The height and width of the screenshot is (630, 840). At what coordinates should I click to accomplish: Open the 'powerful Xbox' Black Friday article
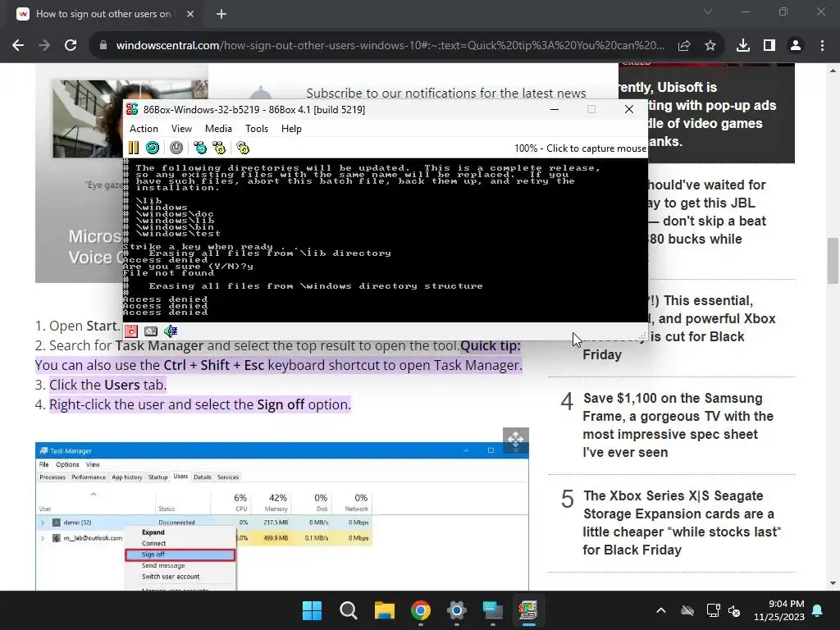[711, 327]
